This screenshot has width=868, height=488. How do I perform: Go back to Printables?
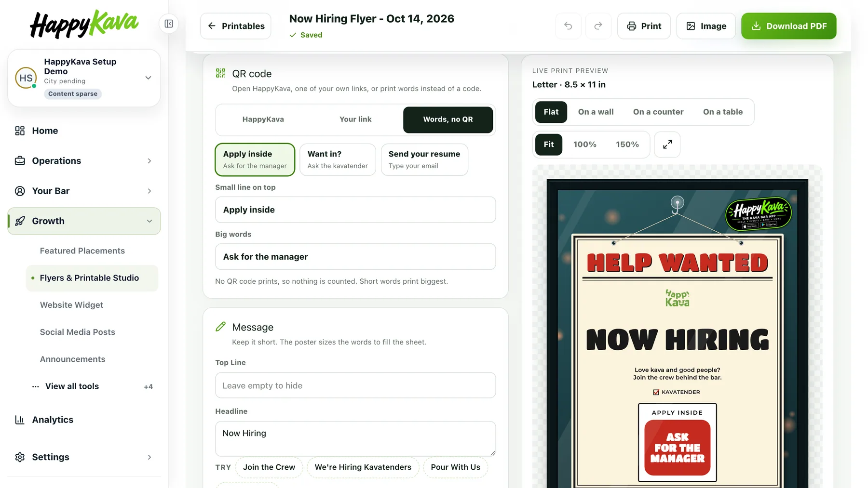coord(236,26)
